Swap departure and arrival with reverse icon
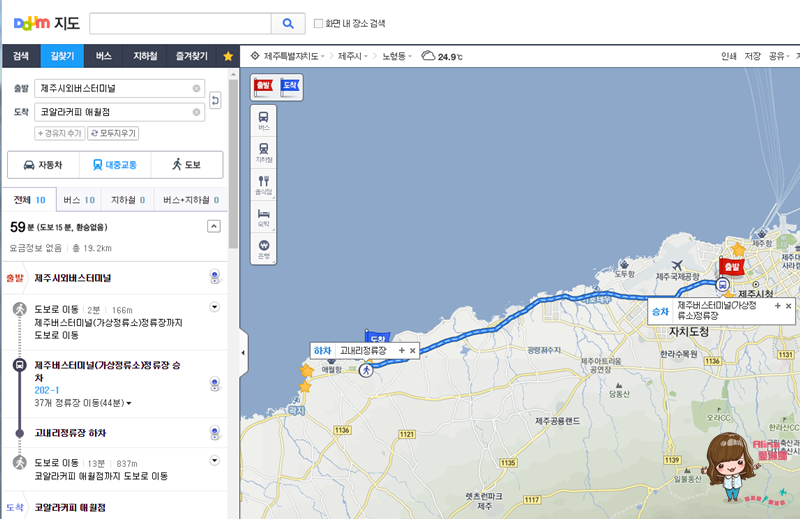The width and height of the screenshot is (800, 519). pyautogui.click(x=215, y=100)
